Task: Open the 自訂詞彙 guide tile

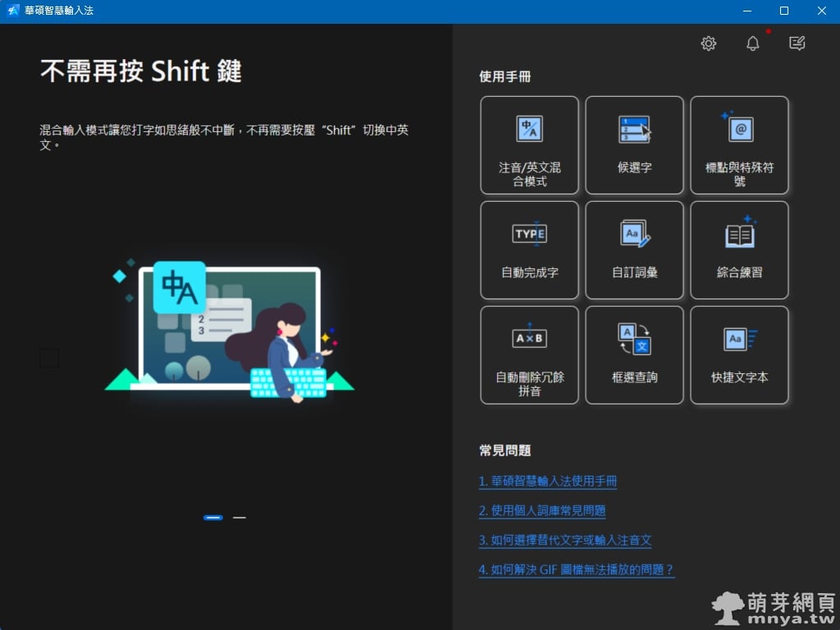Action: pos(634,250)
